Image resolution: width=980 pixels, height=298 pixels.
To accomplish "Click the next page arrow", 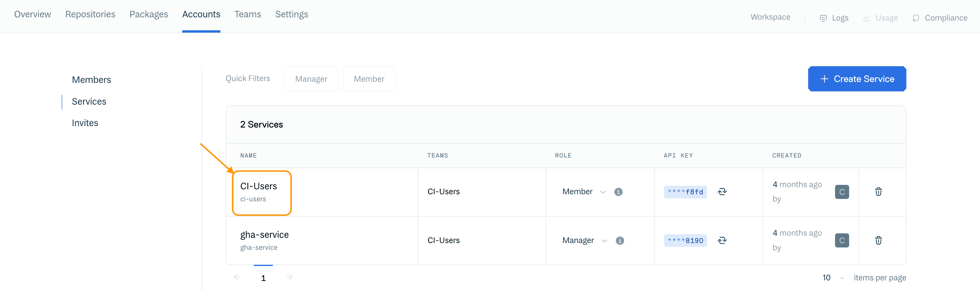I will tap(289, 277).
